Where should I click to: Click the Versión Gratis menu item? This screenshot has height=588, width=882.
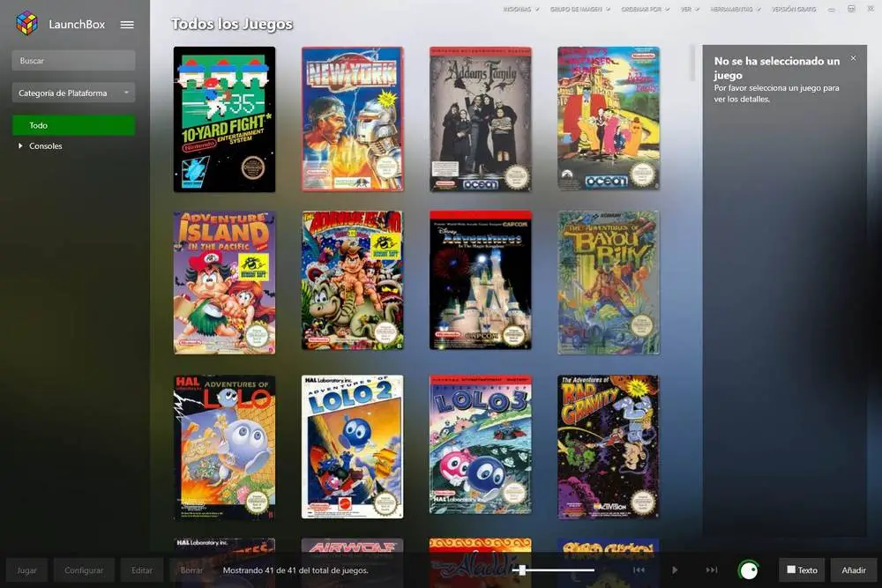pos(794,9)
